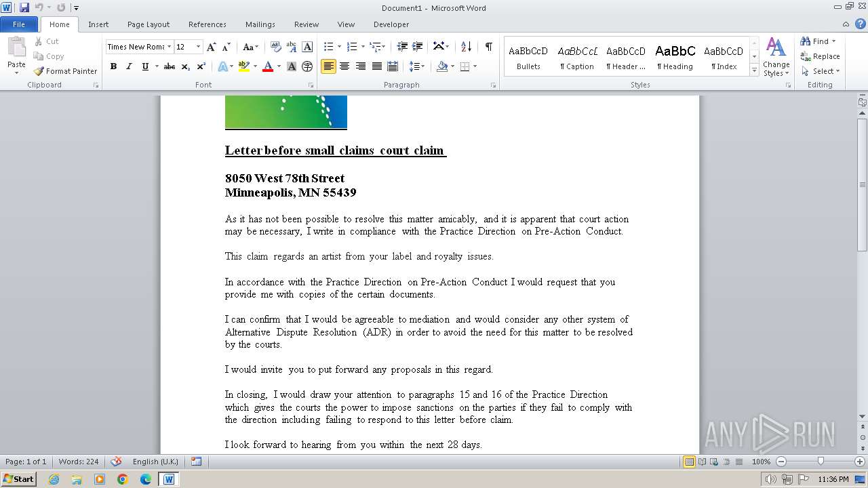Open Chrome from the taskbar
This screenshot has height=488, width=868.
[x=122, y=479]
